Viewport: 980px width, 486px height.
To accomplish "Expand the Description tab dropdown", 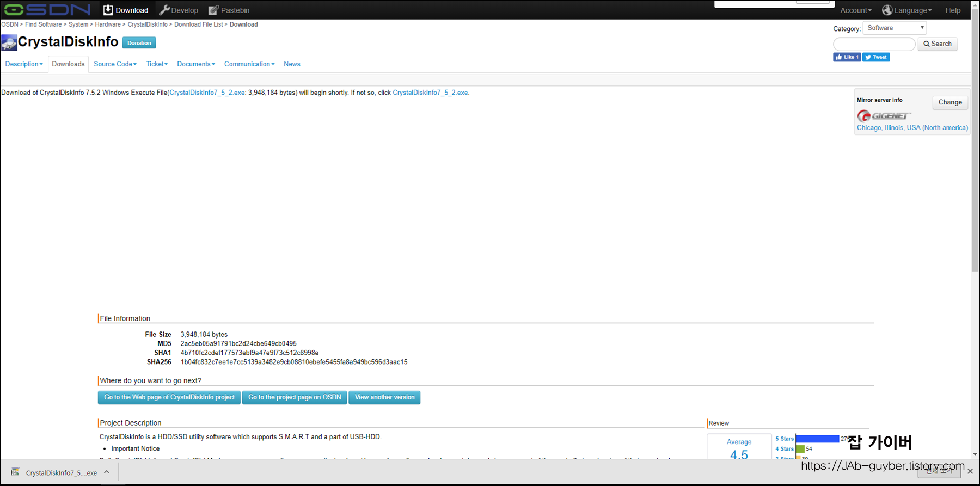I will pyautogui.click(x=24, y=64).
